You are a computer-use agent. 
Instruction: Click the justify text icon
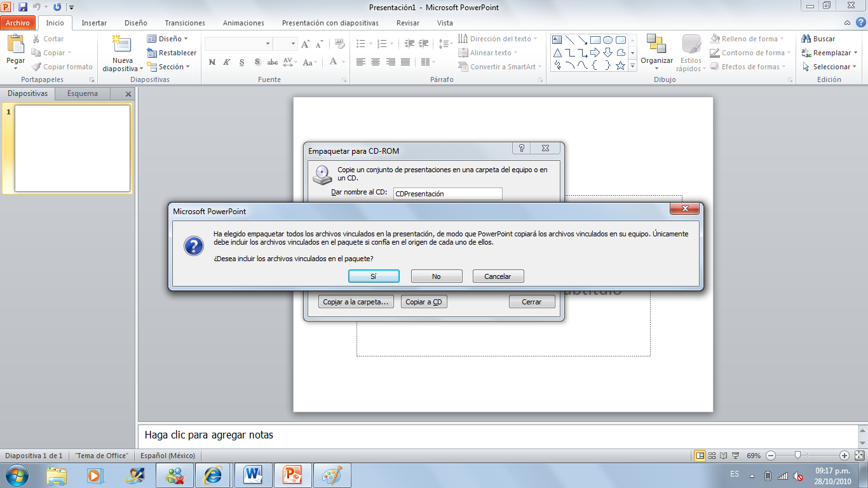(405, 62)
